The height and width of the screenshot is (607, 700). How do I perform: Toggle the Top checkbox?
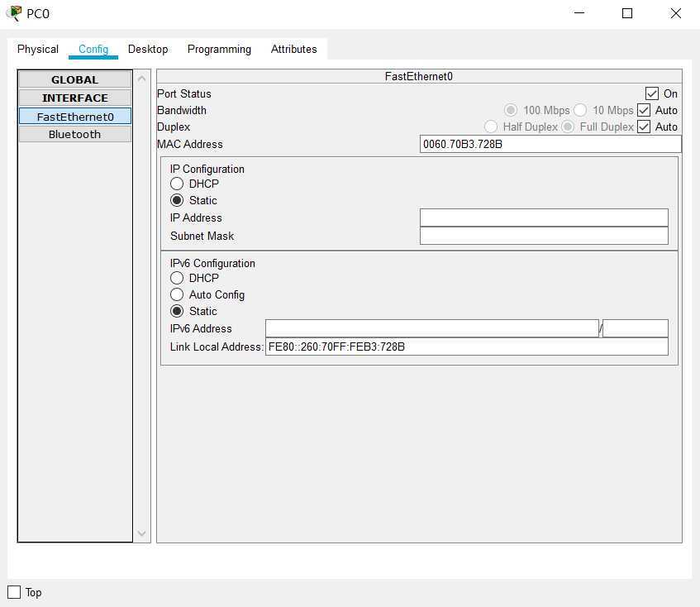tap(14, 592)
